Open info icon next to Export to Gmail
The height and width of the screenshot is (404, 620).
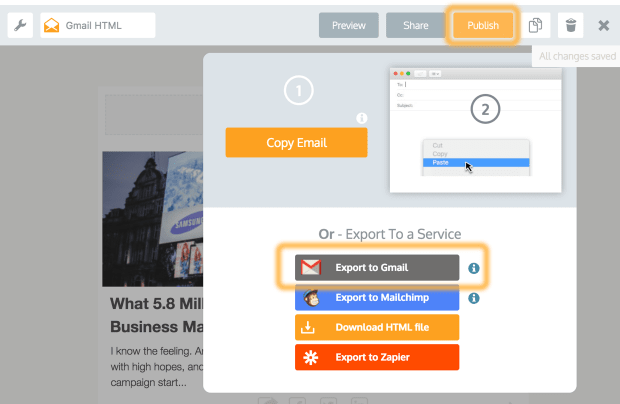(x=474, y=268)
